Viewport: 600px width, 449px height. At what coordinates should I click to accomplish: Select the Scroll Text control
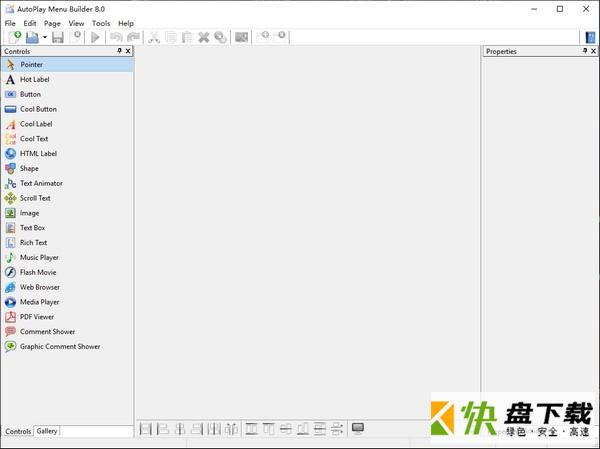coord(67,198)
